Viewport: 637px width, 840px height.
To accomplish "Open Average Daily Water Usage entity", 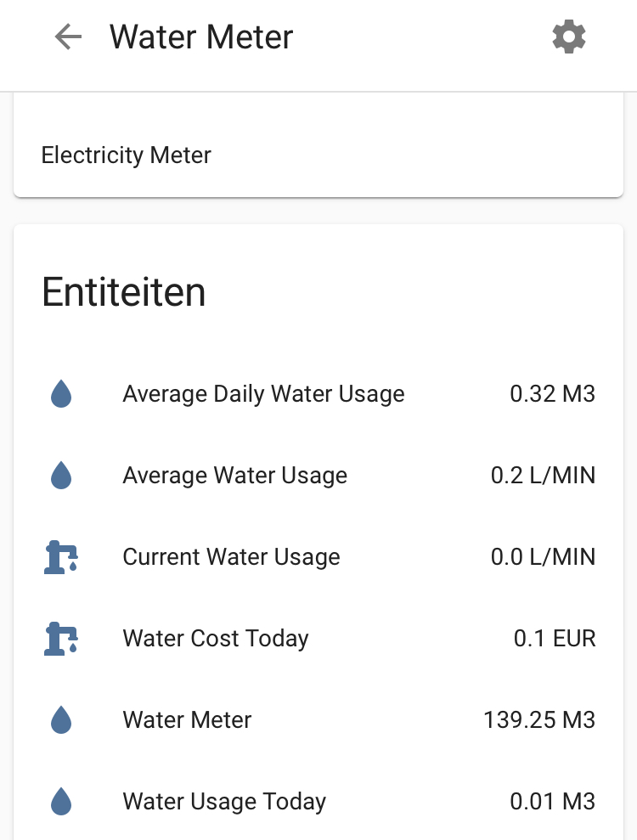I will 263,394.
